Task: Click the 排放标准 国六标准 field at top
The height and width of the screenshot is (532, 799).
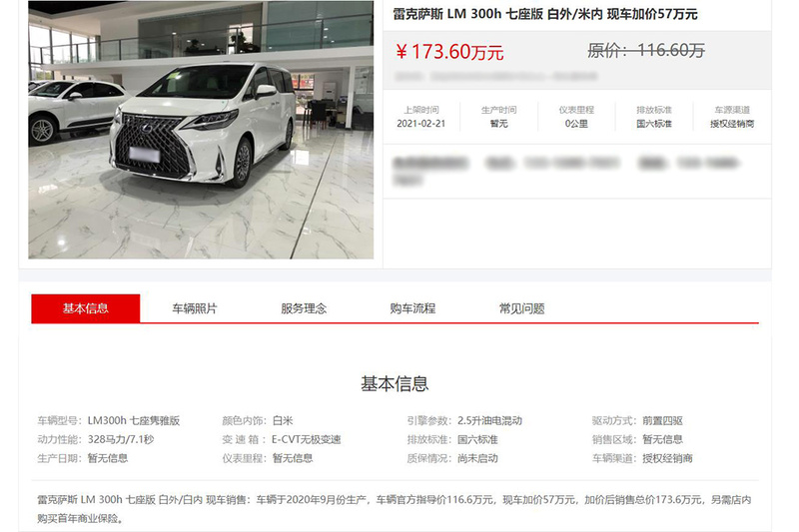Action: (x=654, y=117)
